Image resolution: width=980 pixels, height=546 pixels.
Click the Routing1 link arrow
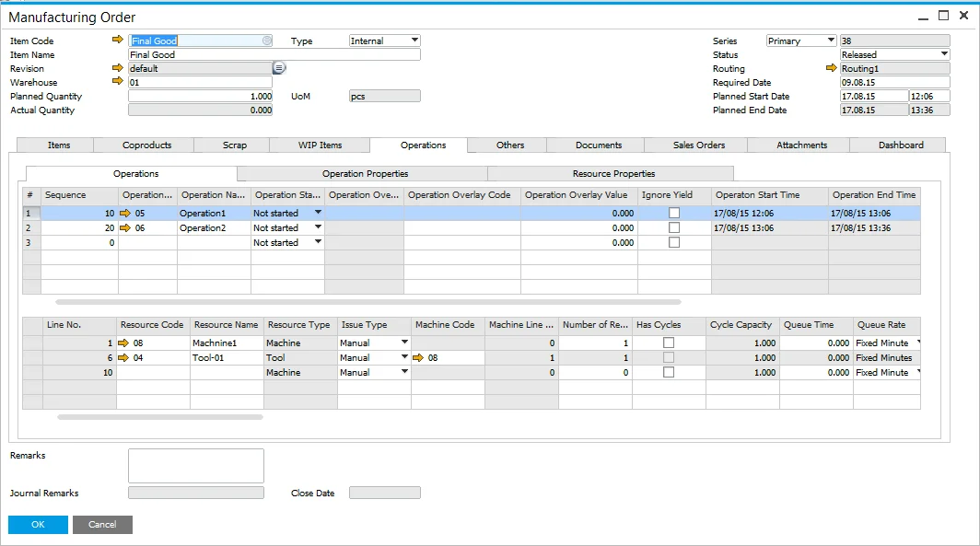(x=832, y=68)
